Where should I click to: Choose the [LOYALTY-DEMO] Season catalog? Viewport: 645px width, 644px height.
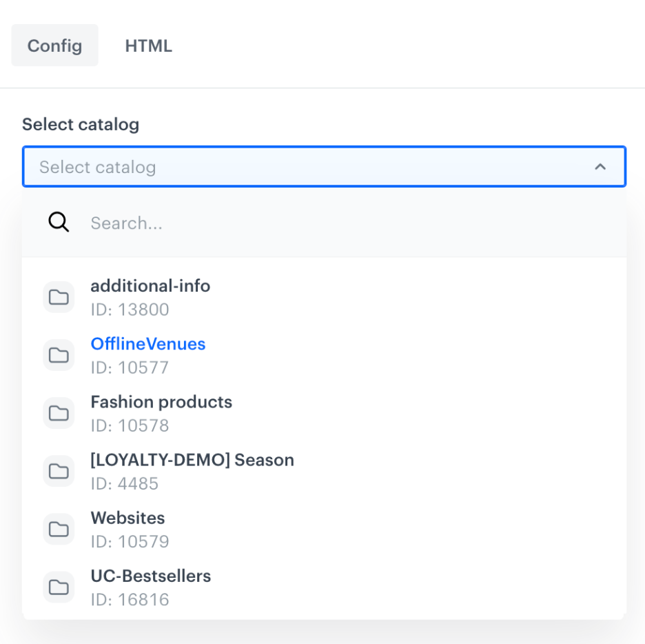(x=192, y=460)
